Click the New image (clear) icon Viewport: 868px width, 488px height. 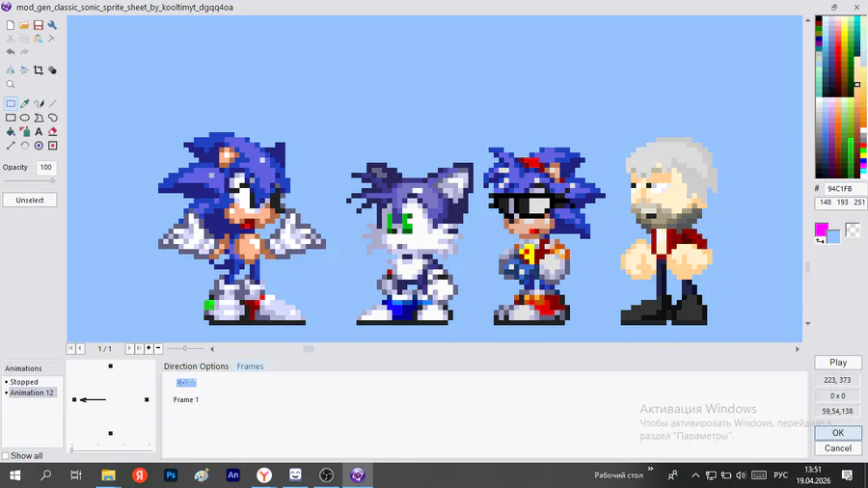coord(11,25)
